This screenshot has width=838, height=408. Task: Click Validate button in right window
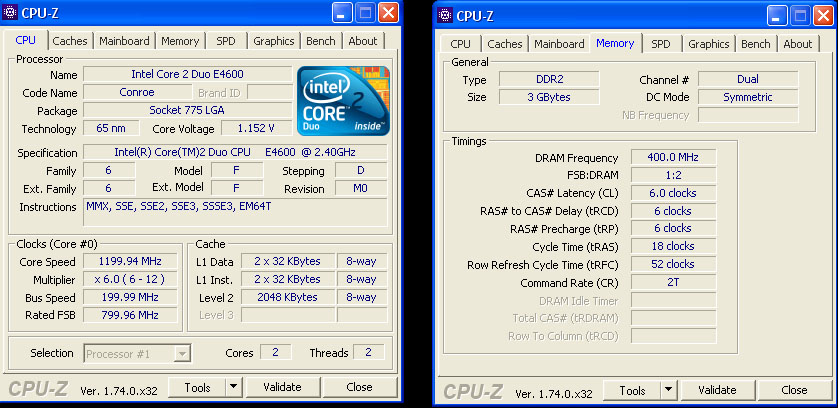click(x=717, y=390)
